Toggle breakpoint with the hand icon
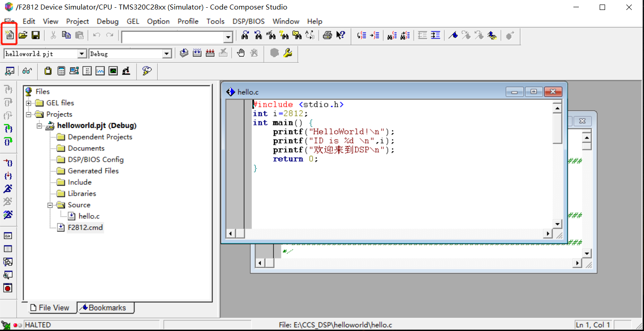Viewport: 644px width, 331px height. (x=241, y=53)
